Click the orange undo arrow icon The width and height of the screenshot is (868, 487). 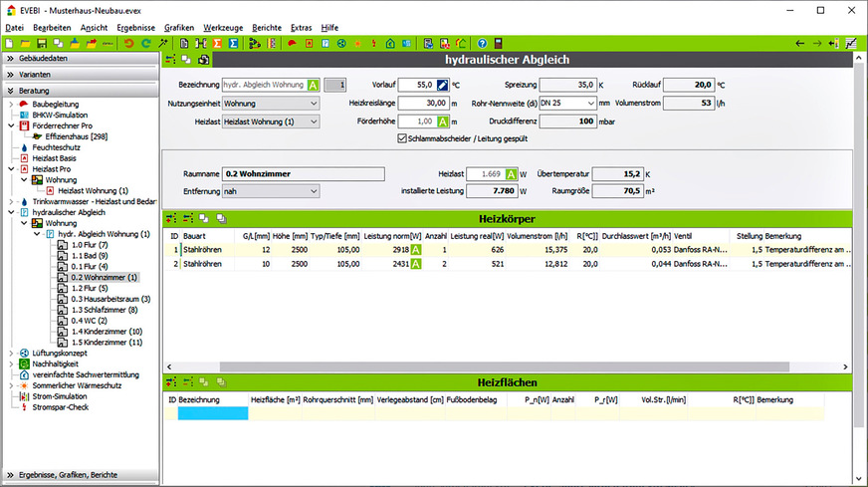(x=128, y=44)
